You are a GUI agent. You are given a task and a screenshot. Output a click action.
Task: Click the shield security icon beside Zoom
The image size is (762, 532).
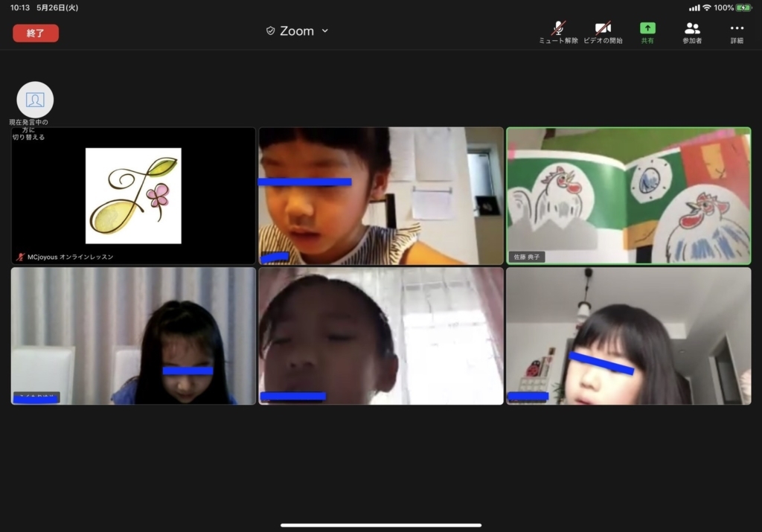[271, 31]
